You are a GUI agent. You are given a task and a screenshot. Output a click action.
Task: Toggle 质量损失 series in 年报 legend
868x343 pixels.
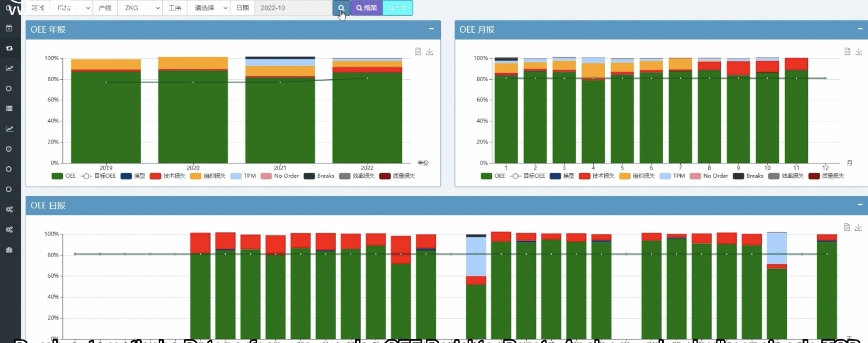(x=397, y=176)
